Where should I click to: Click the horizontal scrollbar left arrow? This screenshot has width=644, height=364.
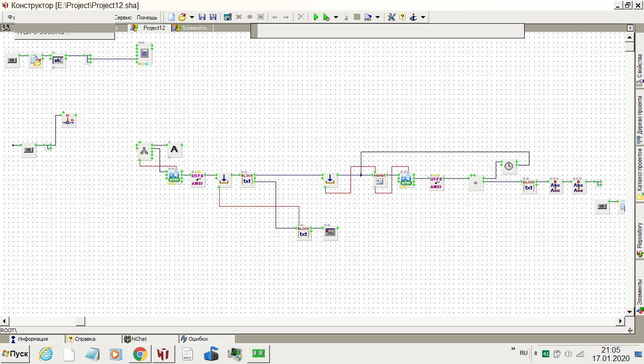[x=4, y=321]
